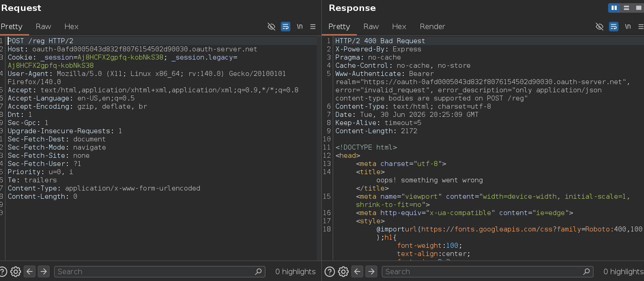The image size is (644, 281).
Task: Click the Host header value in Request
Action: (x=145, y=49)
